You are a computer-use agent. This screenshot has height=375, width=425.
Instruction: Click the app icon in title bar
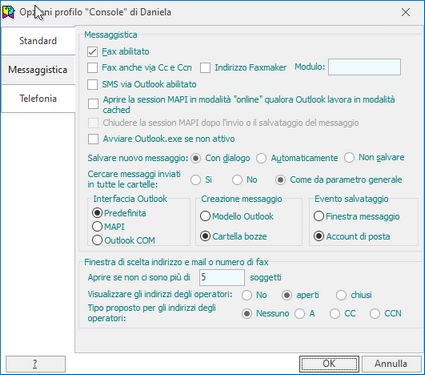click(8, 12)
